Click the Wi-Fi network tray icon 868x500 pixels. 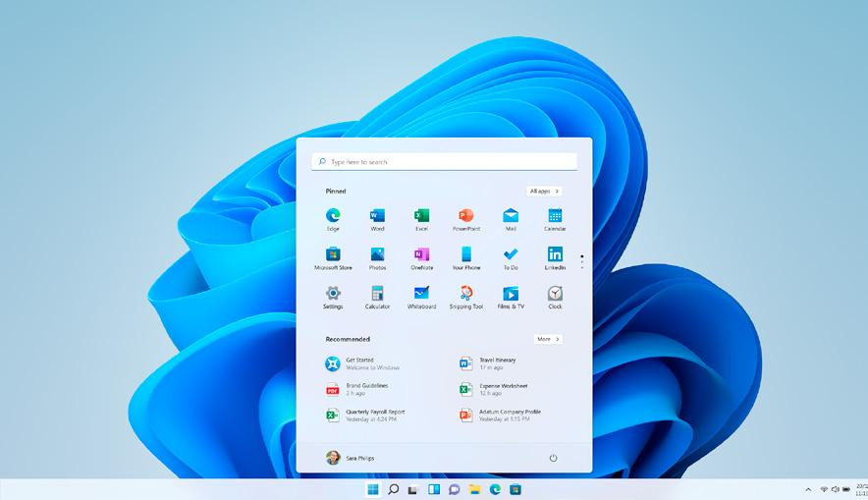pos(824,489)
